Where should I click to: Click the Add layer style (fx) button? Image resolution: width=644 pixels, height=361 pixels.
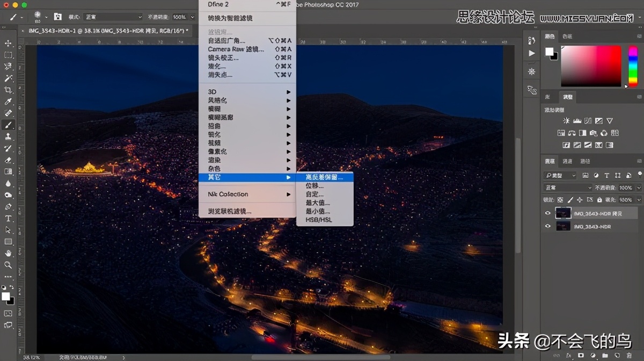pos(568,355)
